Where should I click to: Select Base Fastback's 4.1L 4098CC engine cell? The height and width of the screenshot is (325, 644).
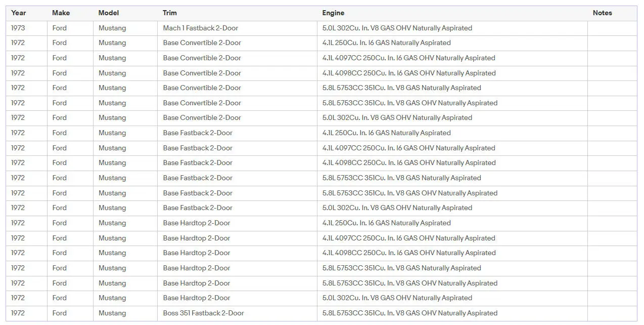[x=452, y=163]
